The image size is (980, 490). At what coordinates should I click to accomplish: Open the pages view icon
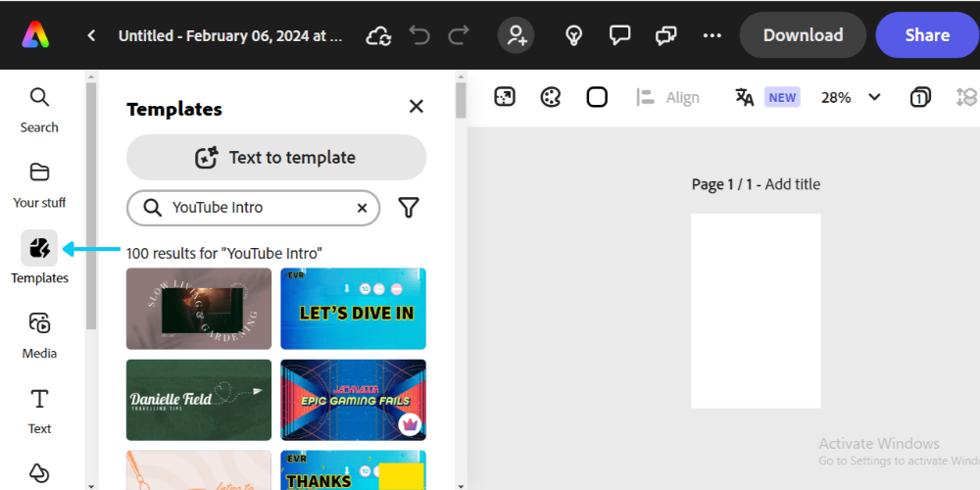920,97
